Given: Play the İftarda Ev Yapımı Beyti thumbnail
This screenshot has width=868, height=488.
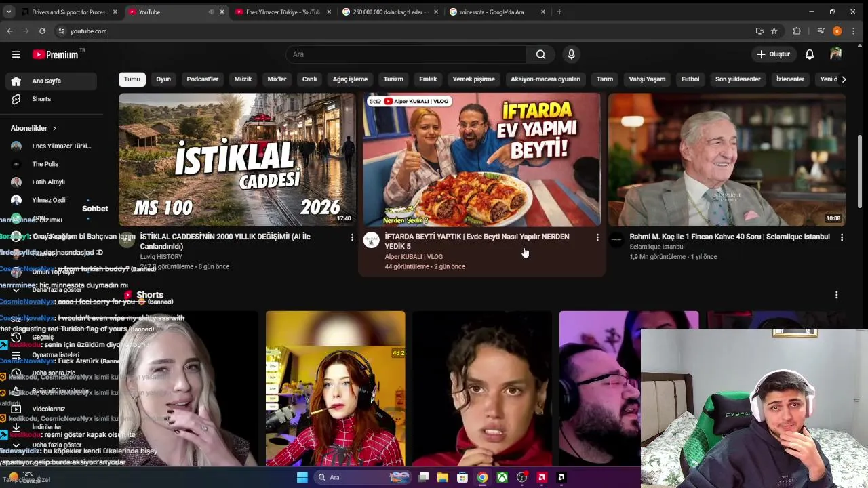Looking at the screenshot, I should click(x=482, y=159).
